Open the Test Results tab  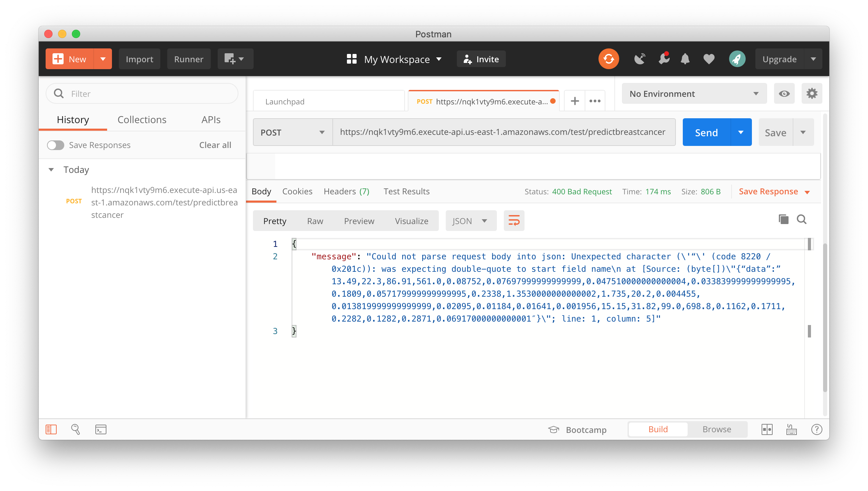406,191
